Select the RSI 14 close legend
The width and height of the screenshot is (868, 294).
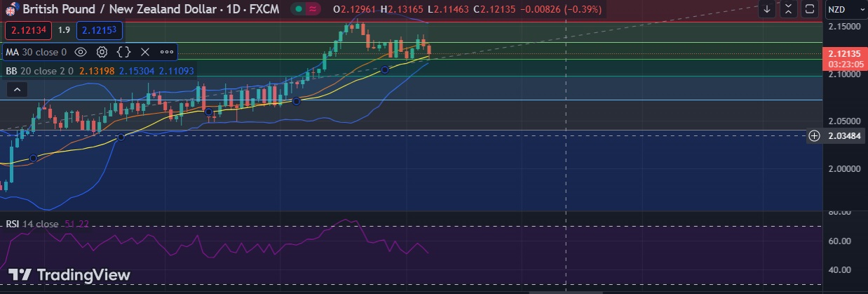[x=32, y=224]
